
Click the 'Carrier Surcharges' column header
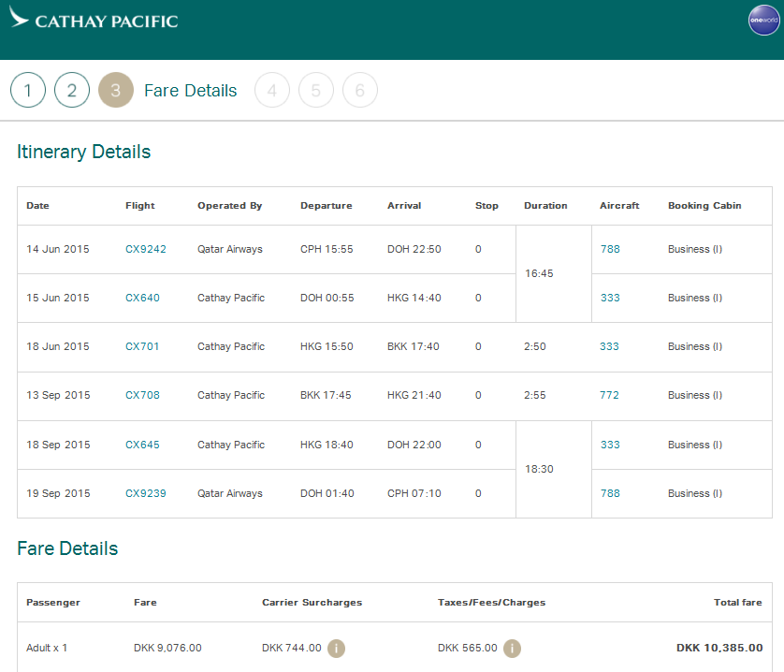[312, 603]
